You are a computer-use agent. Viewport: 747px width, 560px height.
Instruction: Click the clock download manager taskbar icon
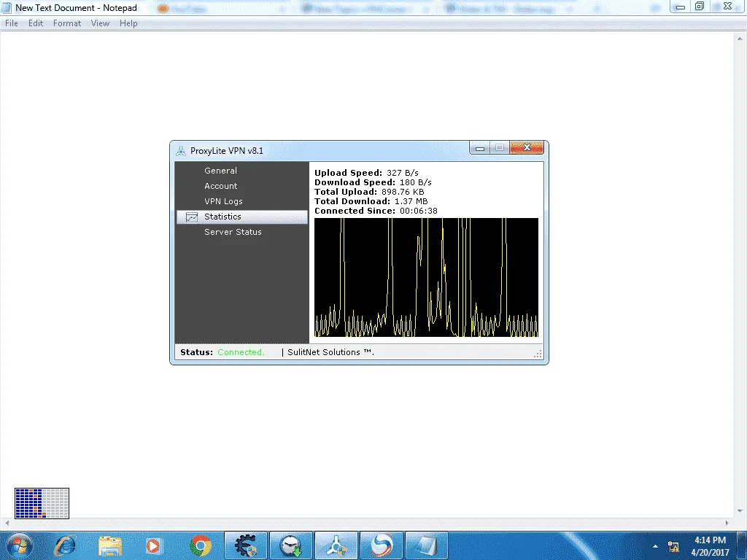(291, 545)
